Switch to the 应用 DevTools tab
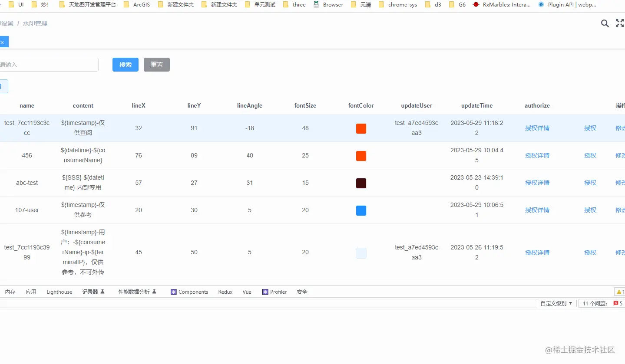 point(31,292)
